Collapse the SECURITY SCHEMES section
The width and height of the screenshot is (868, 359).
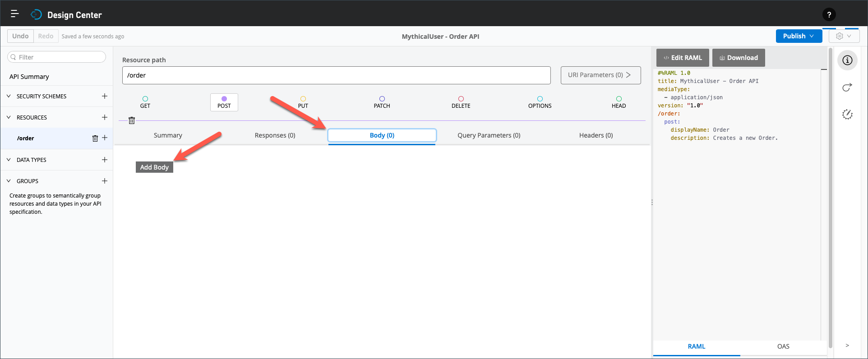pos(9,96)
